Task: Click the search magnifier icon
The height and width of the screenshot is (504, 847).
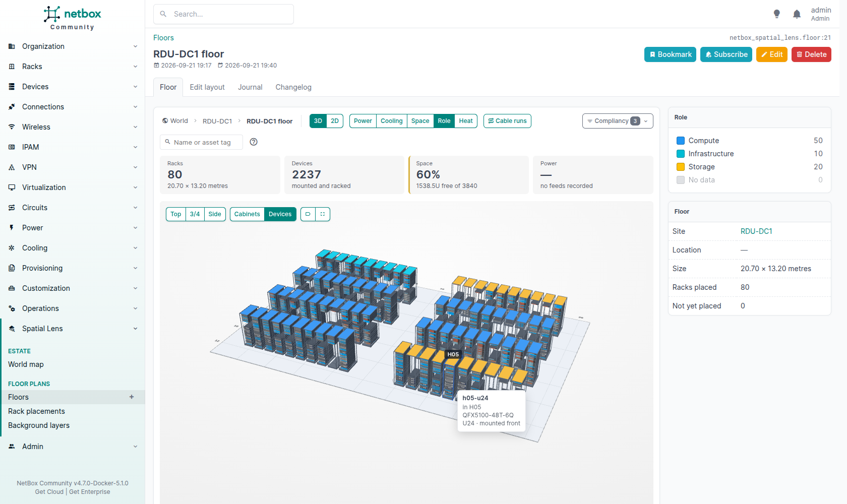Action: click(163, 14)
